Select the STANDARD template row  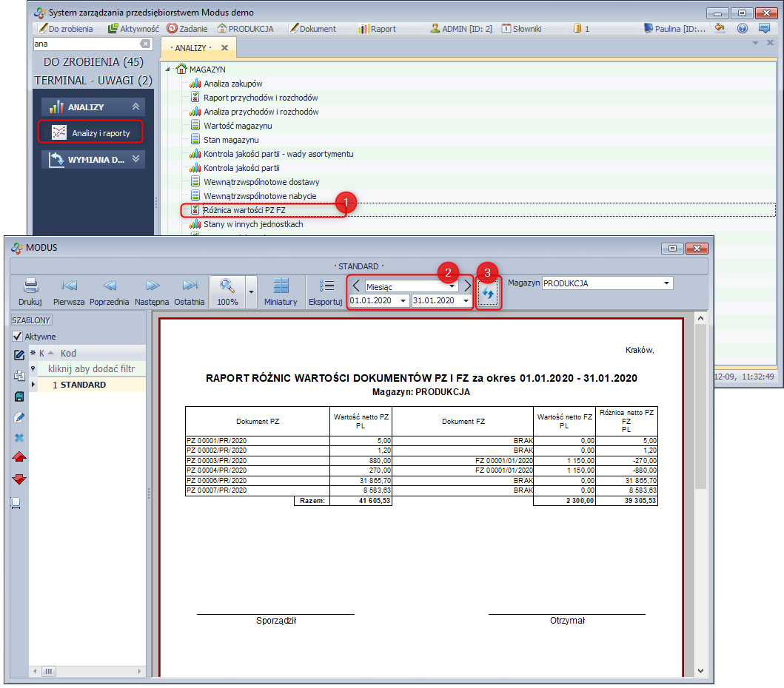pyautogui.click(x=83, y=385)
